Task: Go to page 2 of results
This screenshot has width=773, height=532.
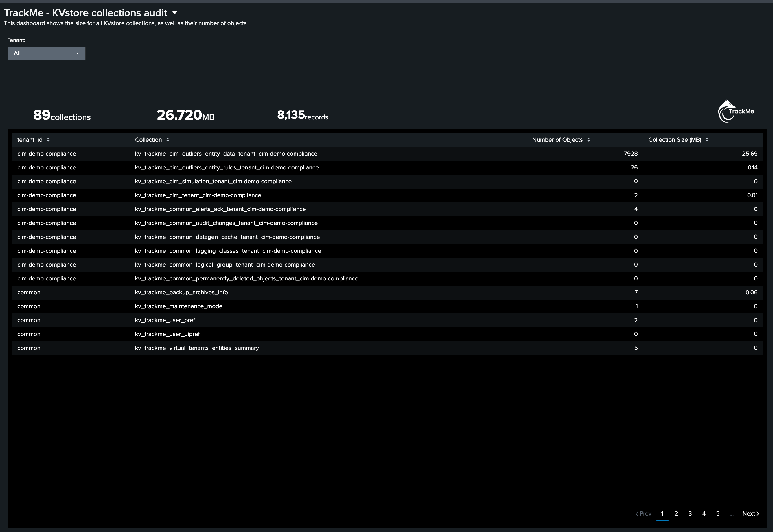Action: click(676, 513)
